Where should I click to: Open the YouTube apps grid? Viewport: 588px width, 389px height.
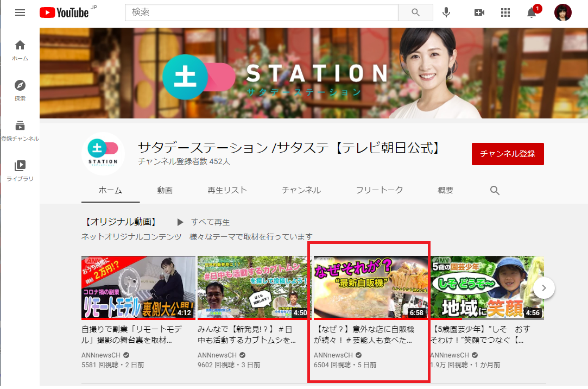505,12
